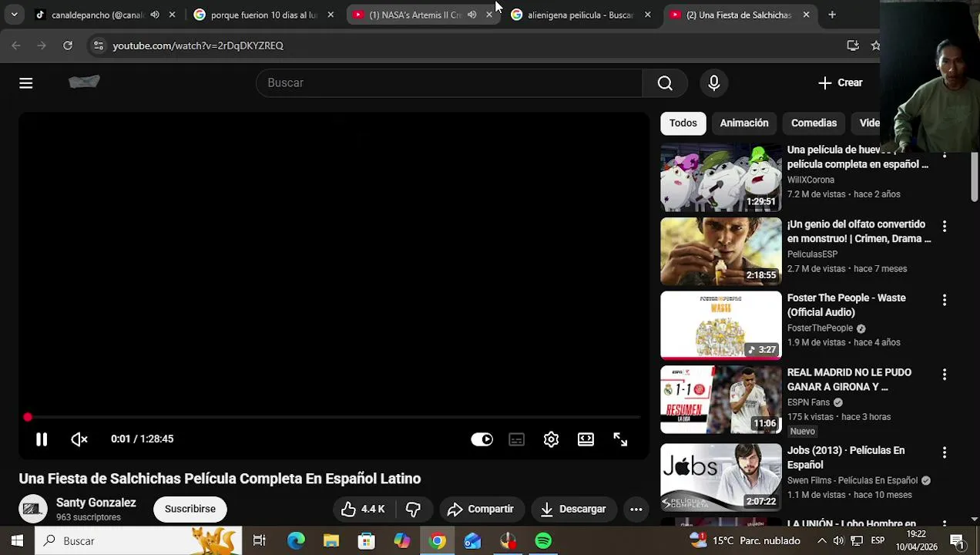Viewport: 980px width, 555px height.
Task: Click the install app icon in address bar
Action: pyautogui.click(x=853, y=45)
